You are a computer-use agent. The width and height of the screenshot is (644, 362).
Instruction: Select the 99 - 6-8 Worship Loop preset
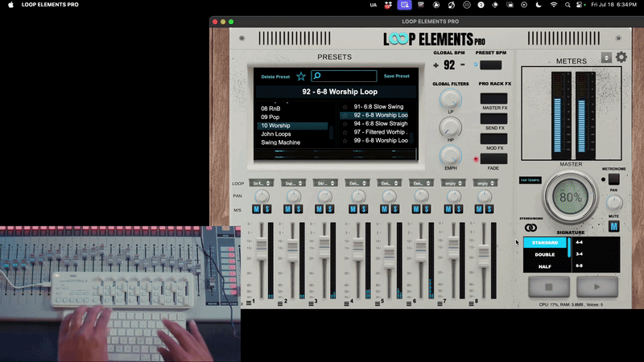pos(381,140)
